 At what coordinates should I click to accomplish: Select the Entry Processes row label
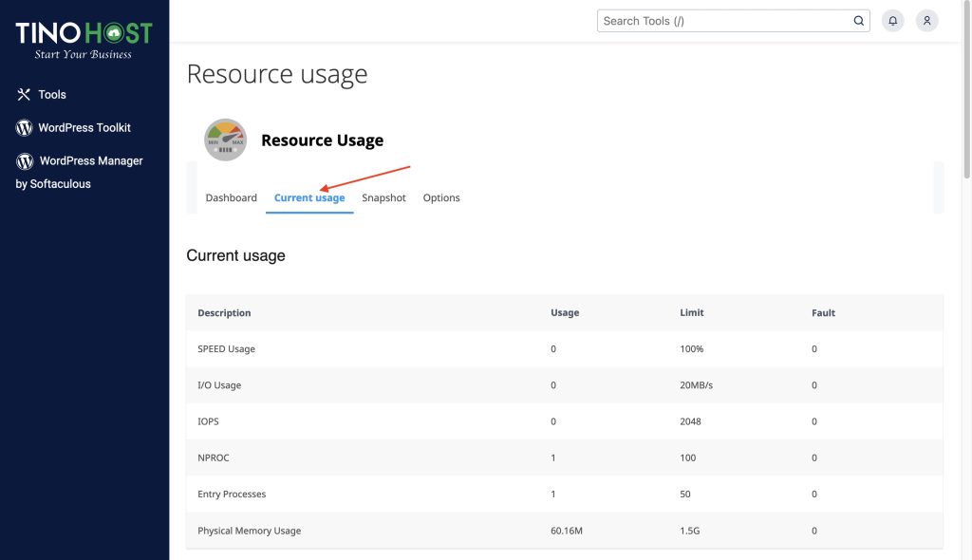tap(232, 495)
